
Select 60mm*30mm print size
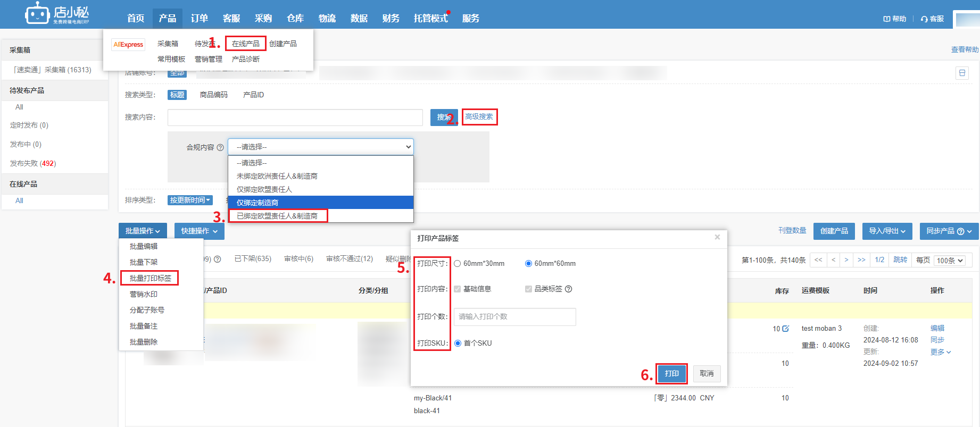pos(458,263)
